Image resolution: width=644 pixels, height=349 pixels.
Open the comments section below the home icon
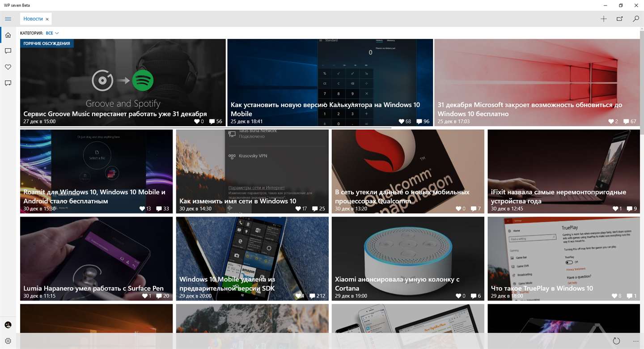[x=8, y=51]
